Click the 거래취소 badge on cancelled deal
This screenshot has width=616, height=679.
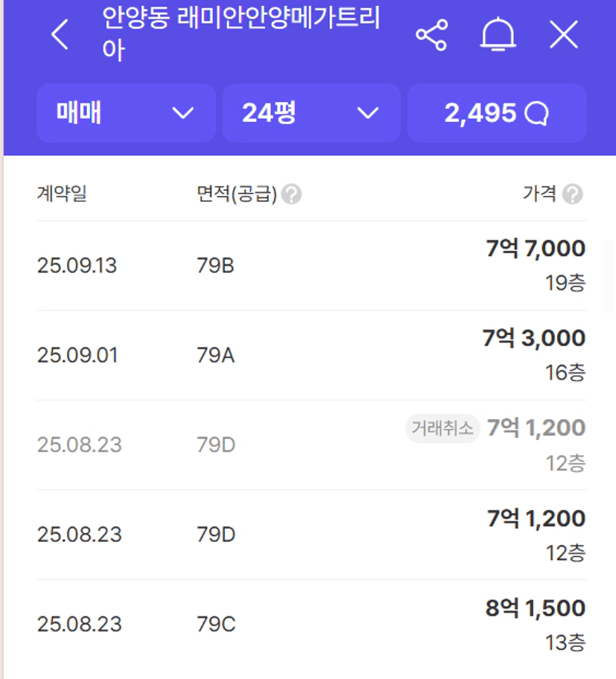click(x=442, y=428)
